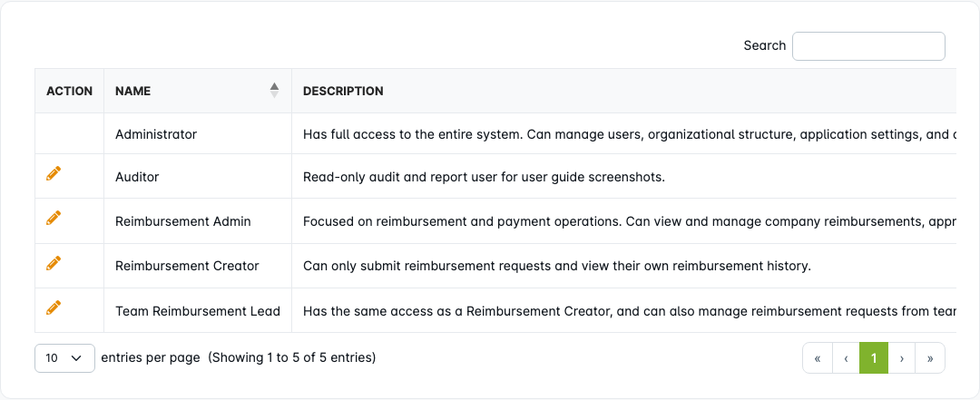This screenshot has width=980, height=400.
Task: Open edit for Reimbursement Creator role
Action: (x=54, y=263)
